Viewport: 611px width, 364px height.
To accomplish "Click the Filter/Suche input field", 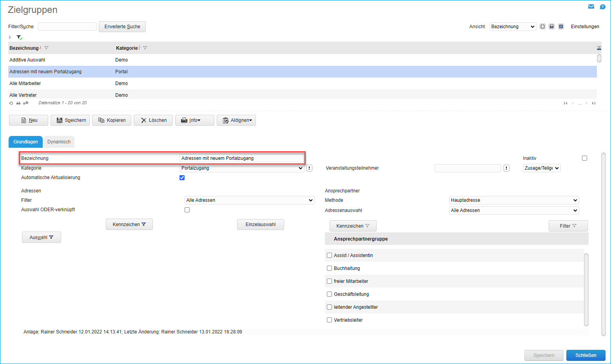I will pyautogui.click(x=67, y=27).
